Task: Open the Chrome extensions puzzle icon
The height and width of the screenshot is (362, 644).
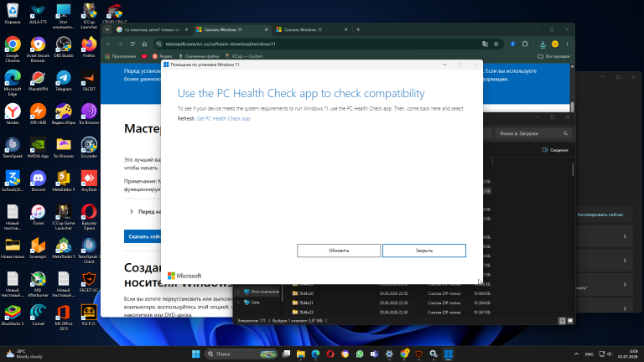Action: click(x=525, y=44)
